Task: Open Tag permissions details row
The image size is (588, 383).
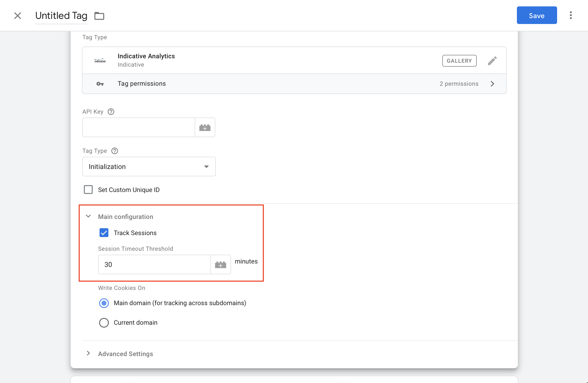Action: (294, 84)
